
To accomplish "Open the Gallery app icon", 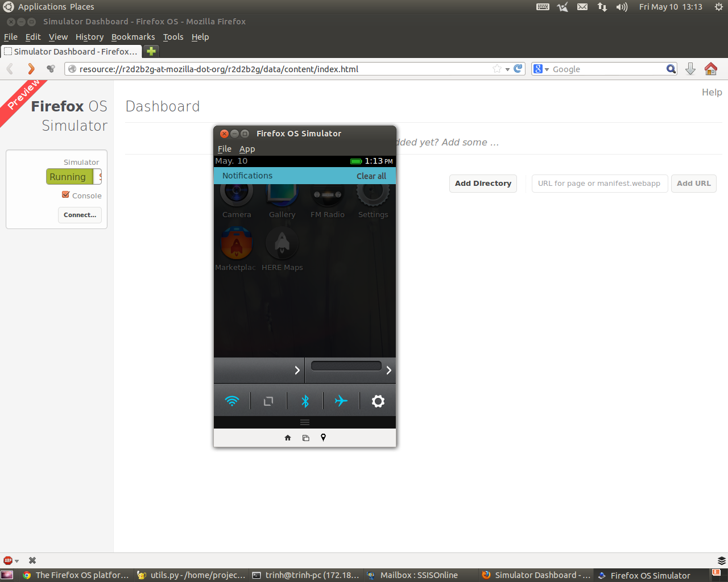I will [x=282, y=196].
